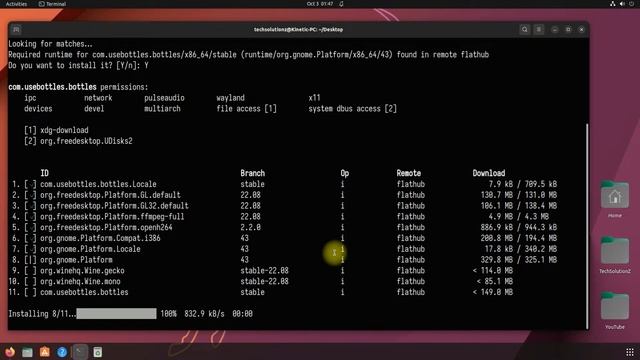Open the Home folder on the desktop
This screenshot has width=640, height=360.
pyautogui.click(x=615, y=199)
